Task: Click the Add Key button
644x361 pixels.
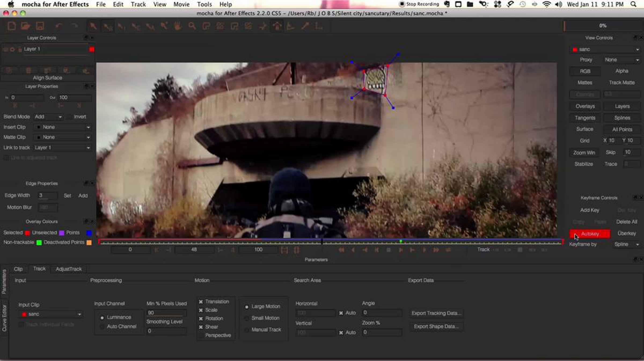Action: click(590, 210)
